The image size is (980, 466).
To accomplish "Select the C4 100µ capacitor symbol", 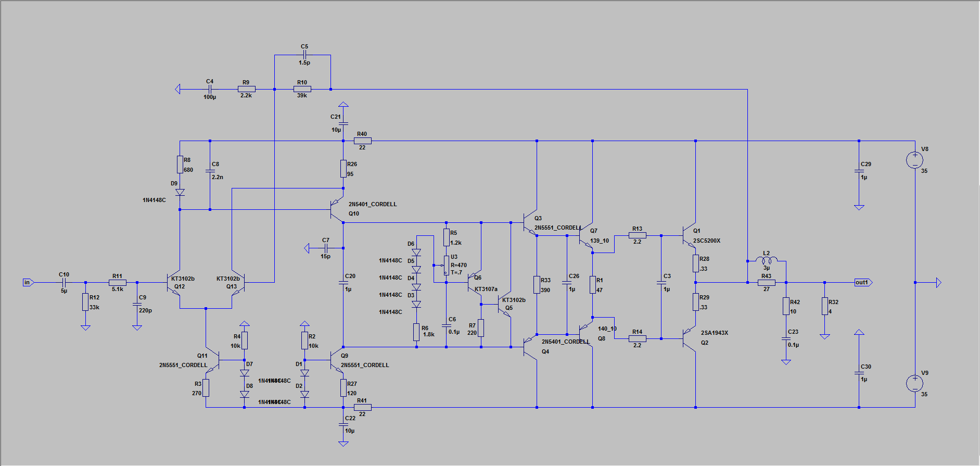I will pos(210,89).
